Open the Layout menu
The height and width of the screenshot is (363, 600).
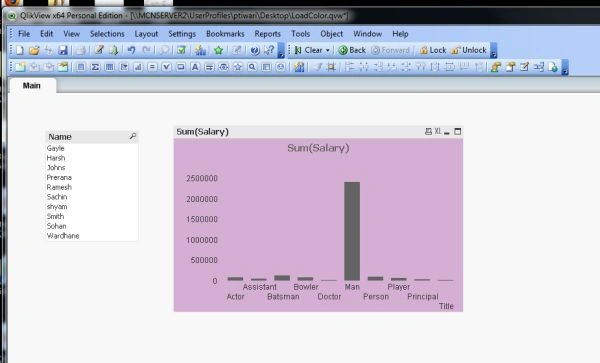(146, 34)
